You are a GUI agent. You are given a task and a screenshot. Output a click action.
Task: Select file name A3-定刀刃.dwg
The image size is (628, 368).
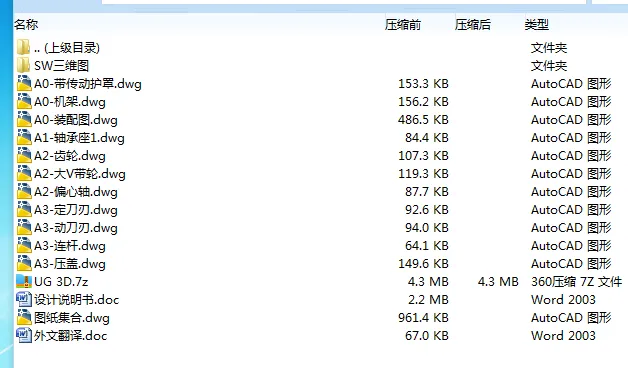[76, 210]
